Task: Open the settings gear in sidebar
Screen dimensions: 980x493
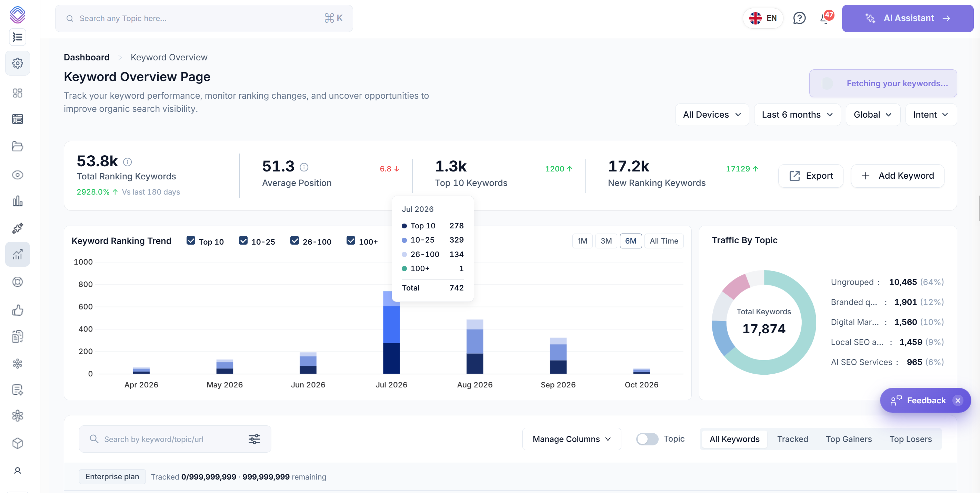Action: [x=18, y=63]
